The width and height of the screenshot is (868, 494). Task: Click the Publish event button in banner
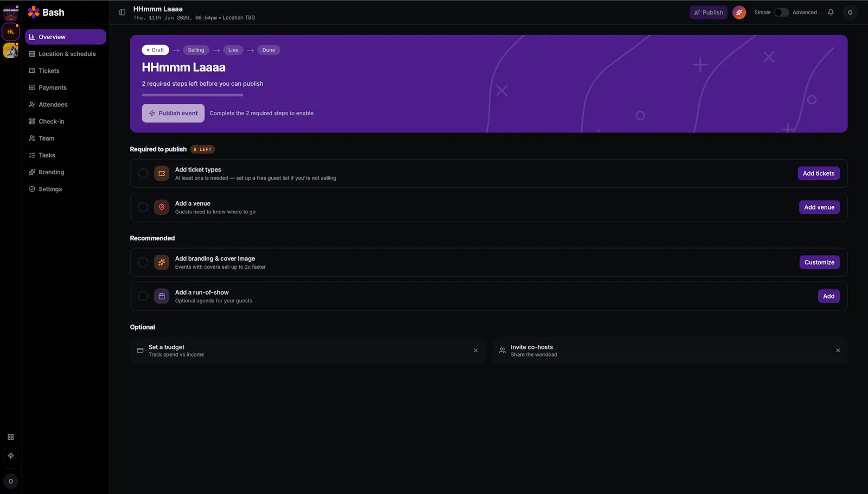coord(173,113)
